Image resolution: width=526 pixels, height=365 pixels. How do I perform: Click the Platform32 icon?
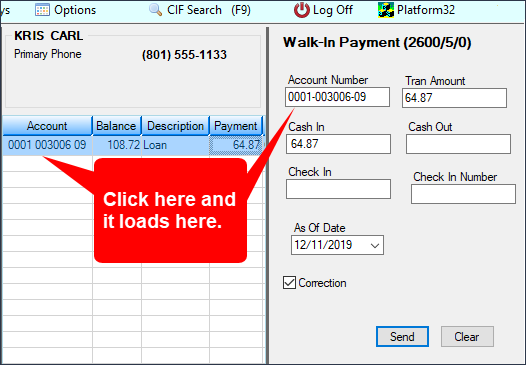(386, 10)
